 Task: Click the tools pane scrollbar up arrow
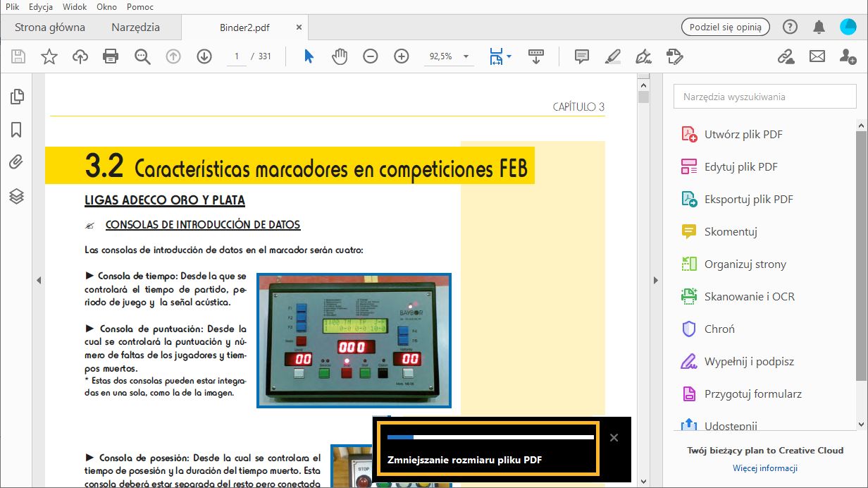pos(862,126)
